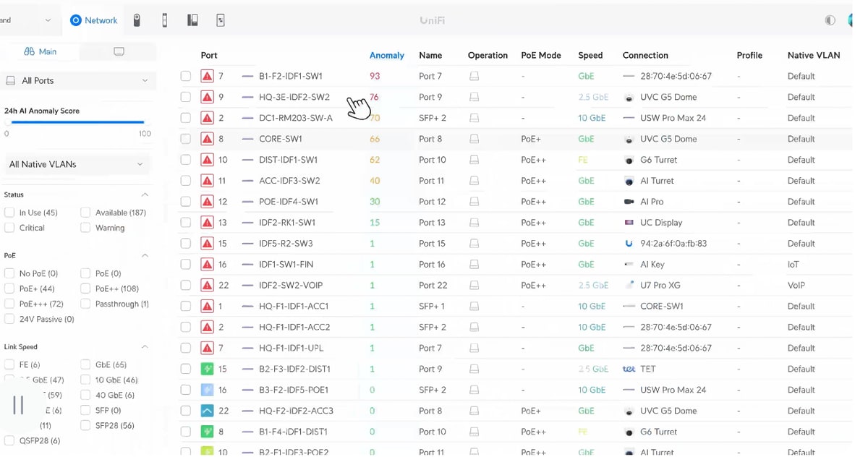Open the DC1-RM203-SW-A switch entry
Screen dimensions: 868x457
click(x=295, y=118)
